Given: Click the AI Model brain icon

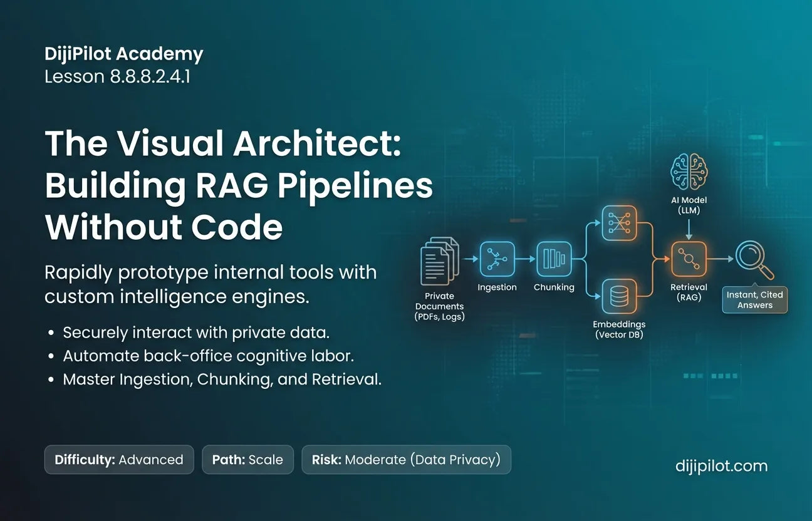Looking at the screenshot, I should point(689,172).
